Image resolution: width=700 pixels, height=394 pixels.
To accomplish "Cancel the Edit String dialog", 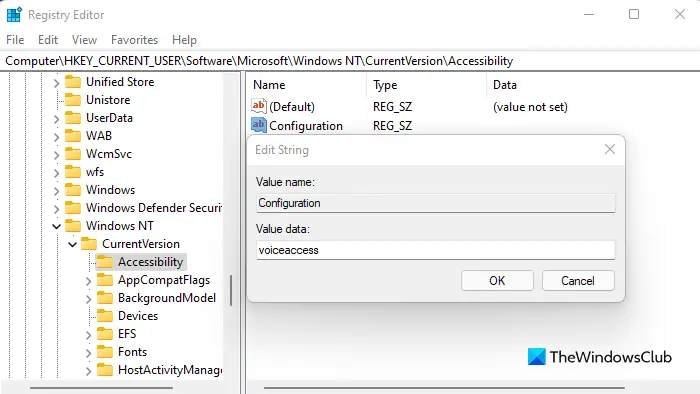I will [578, 281].
